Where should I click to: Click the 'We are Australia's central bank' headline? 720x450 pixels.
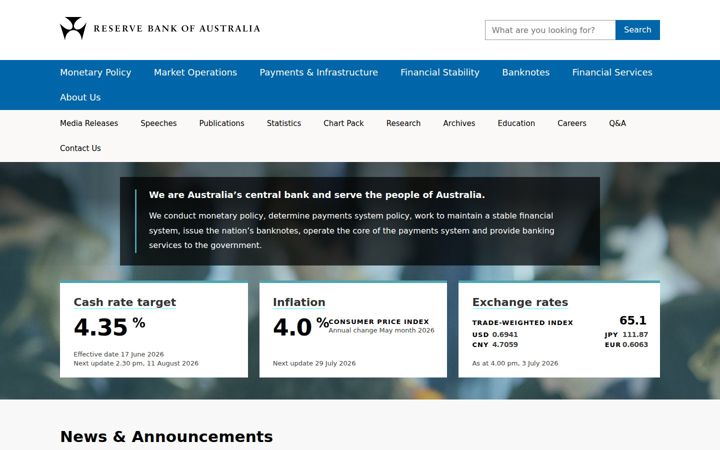tap(317, 195)
